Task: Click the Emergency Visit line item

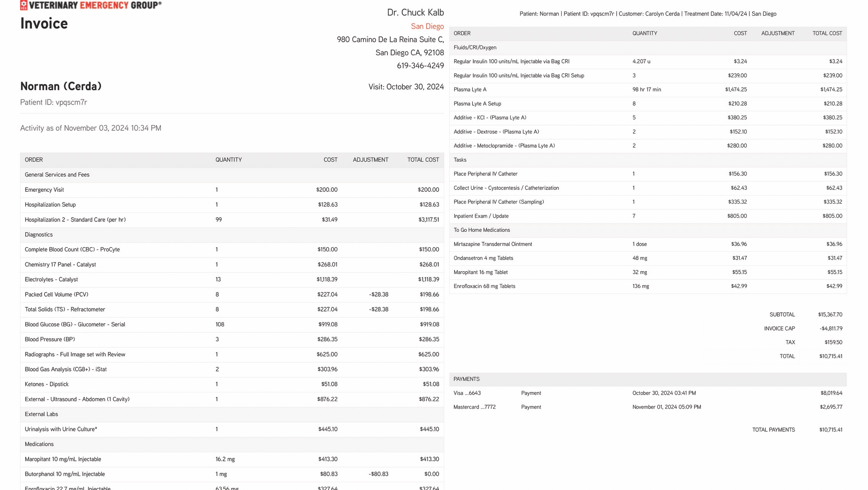Action: pos(44,190)
